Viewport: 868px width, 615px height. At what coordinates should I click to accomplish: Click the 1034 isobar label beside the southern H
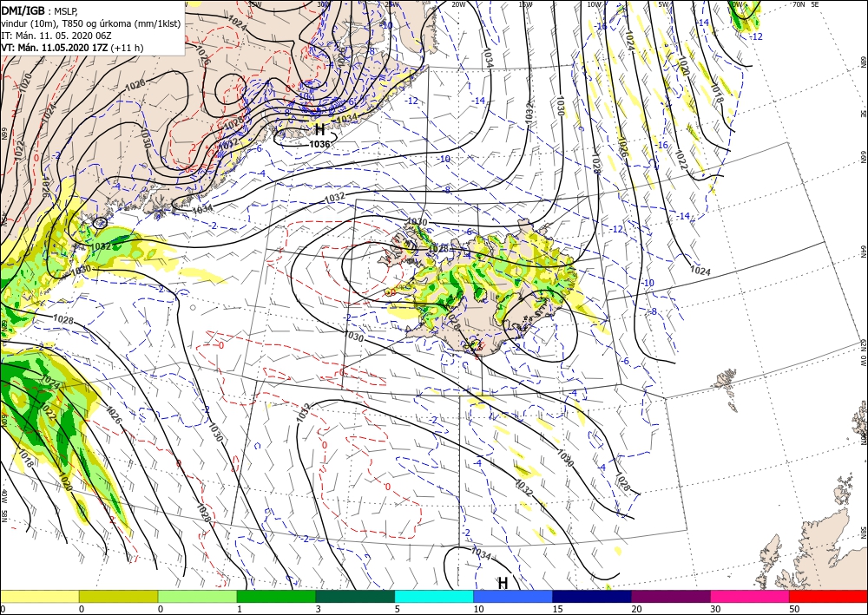pos(481,553)
